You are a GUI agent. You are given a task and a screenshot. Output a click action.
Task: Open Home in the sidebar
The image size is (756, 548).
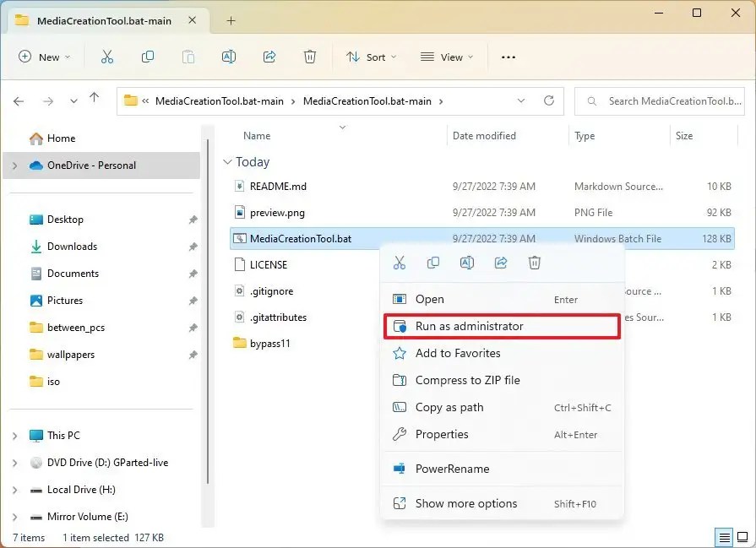point(61,138)
